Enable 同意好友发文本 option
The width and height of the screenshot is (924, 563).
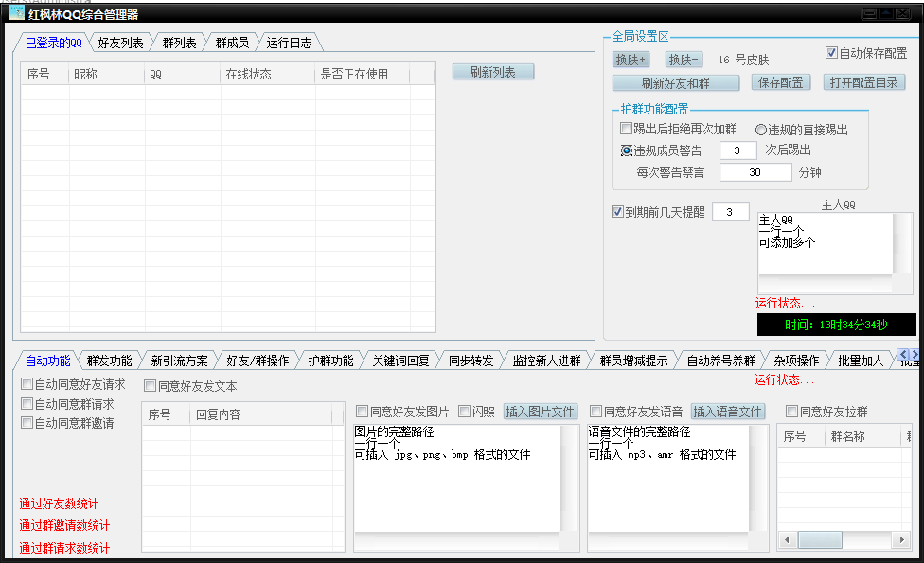pos(151,386)
